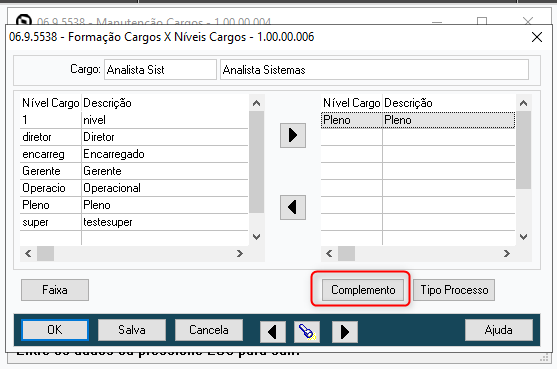The width and height of the screenshot is (557, 369).
Task: Select the super testesuper row
Action: (134, 222)
